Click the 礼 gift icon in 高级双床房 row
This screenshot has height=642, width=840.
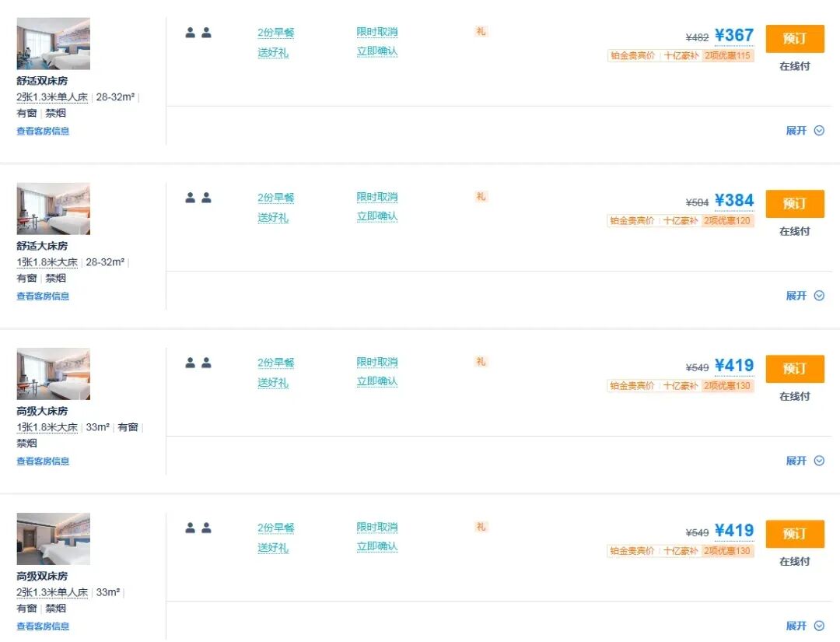(481, 527)
